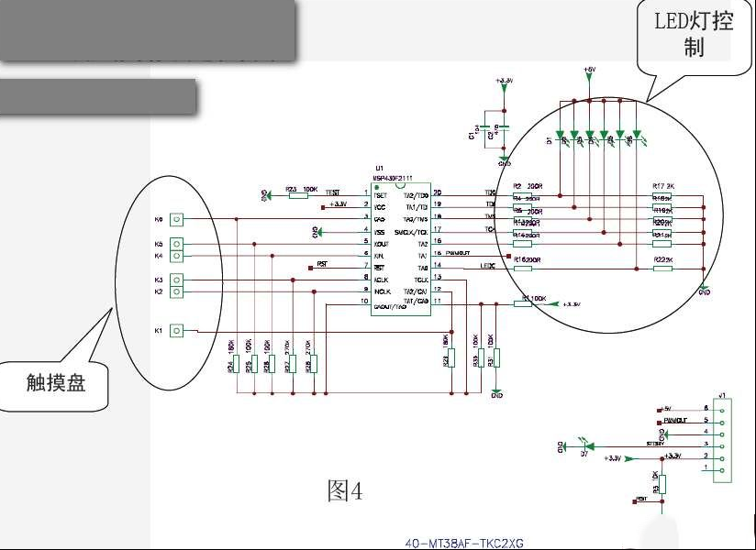The height and width of the screenshot is (550, 756).
Task: Click LED D1 symbol in LED row
Action: (x=561, y=135)
